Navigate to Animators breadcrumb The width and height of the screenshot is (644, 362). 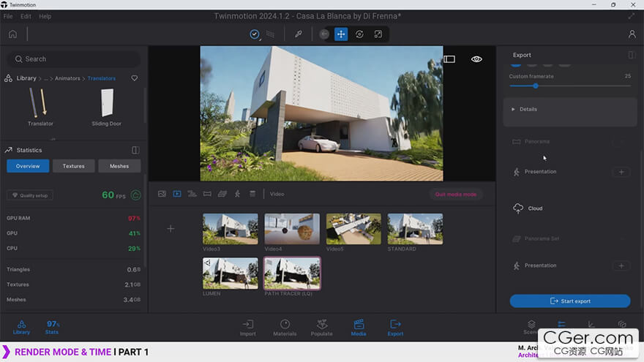tap(67, 78)
